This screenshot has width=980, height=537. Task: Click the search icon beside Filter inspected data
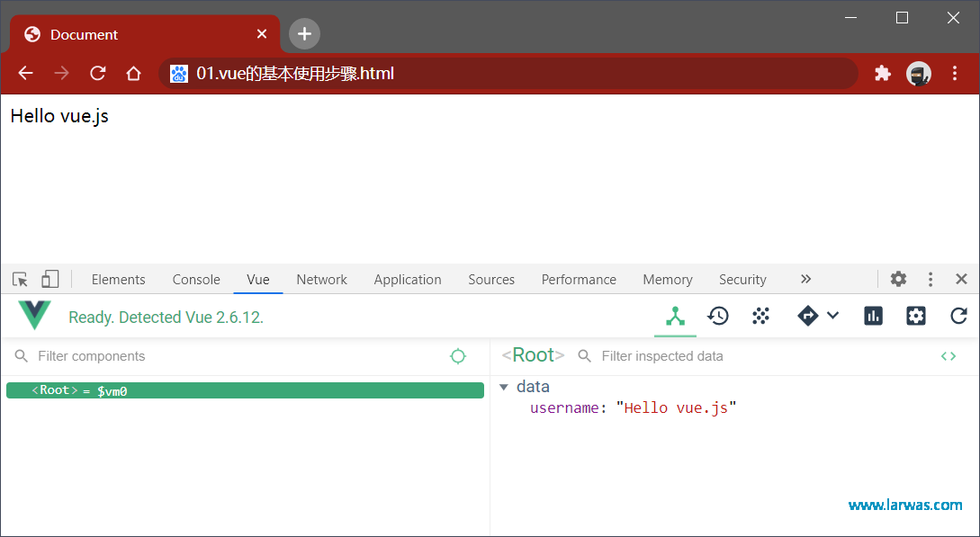584,356
